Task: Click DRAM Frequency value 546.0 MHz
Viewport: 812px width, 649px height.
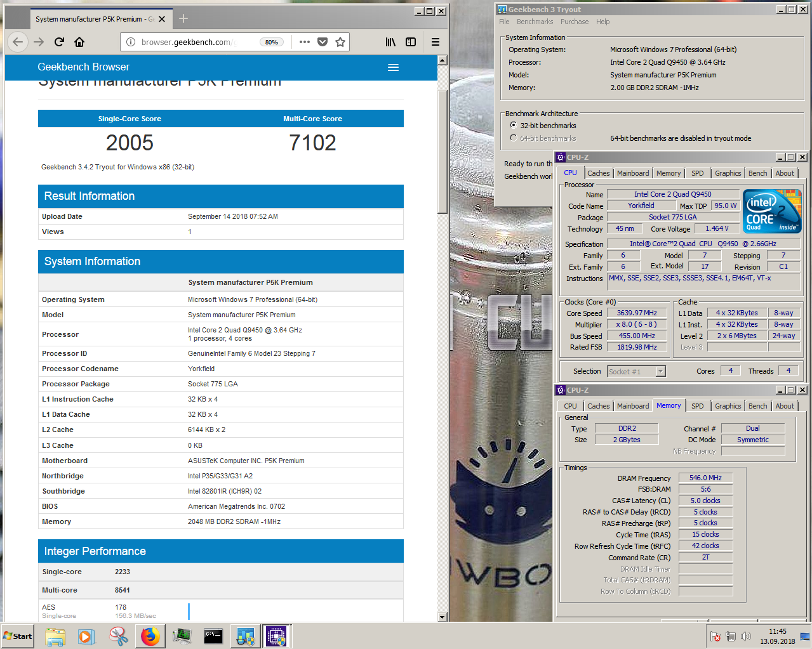Action: [705, 478]
